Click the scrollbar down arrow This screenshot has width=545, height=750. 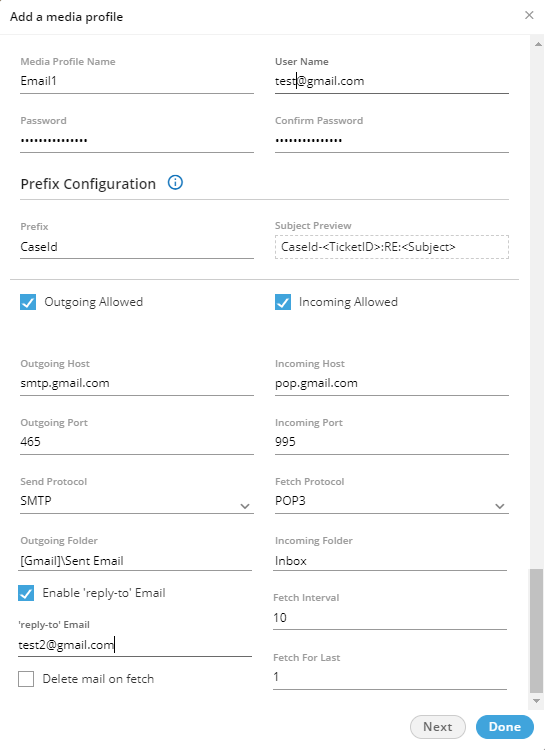click(x=537, y=701)
